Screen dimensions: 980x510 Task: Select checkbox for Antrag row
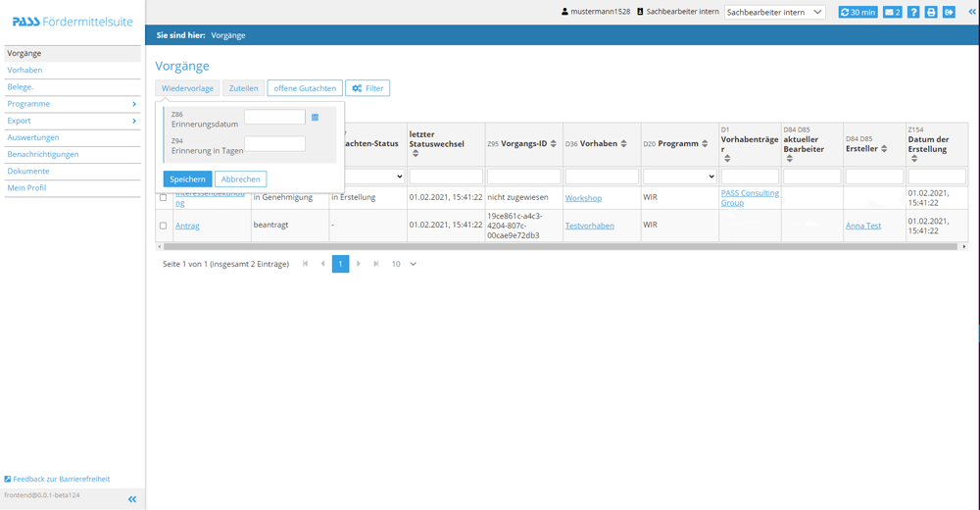point(163,226)
